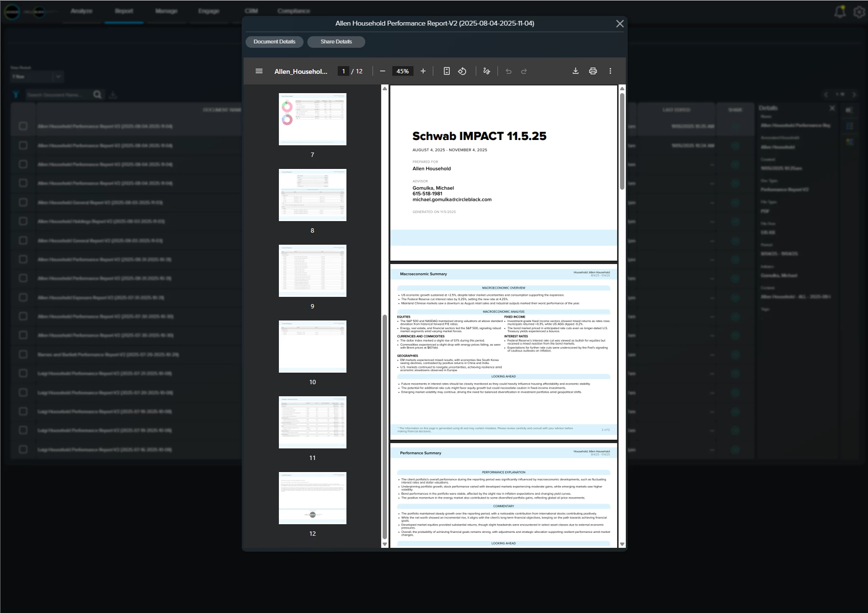Select page 9 thumbnail

(313, 271)
